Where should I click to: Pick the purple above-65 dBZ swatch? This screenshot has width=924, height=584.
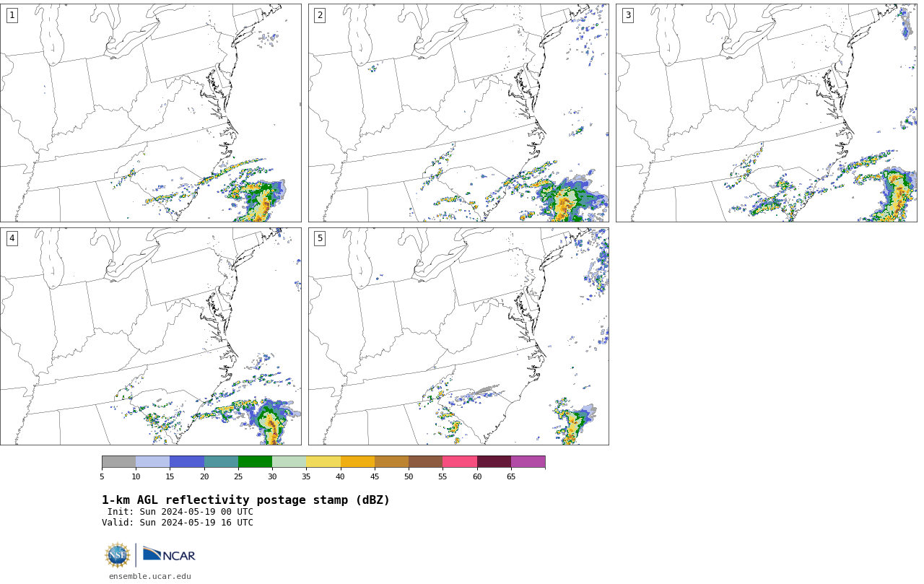528,462
